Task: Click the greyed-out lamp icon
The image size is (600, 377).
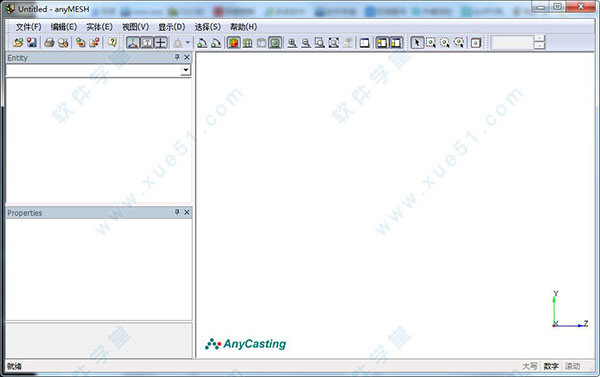Action: click(x=178, y=42)
